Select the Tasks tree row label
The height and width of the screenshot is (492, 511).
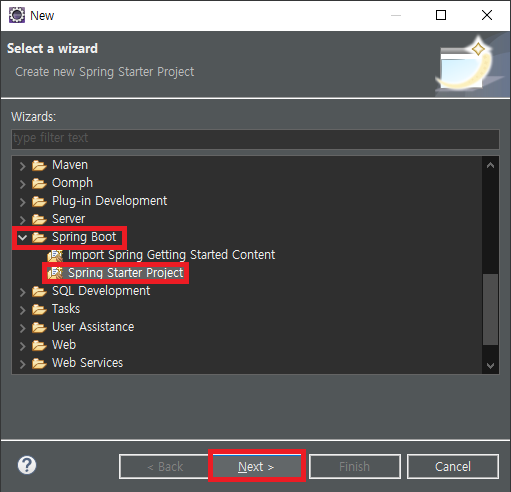click(66, 309)
